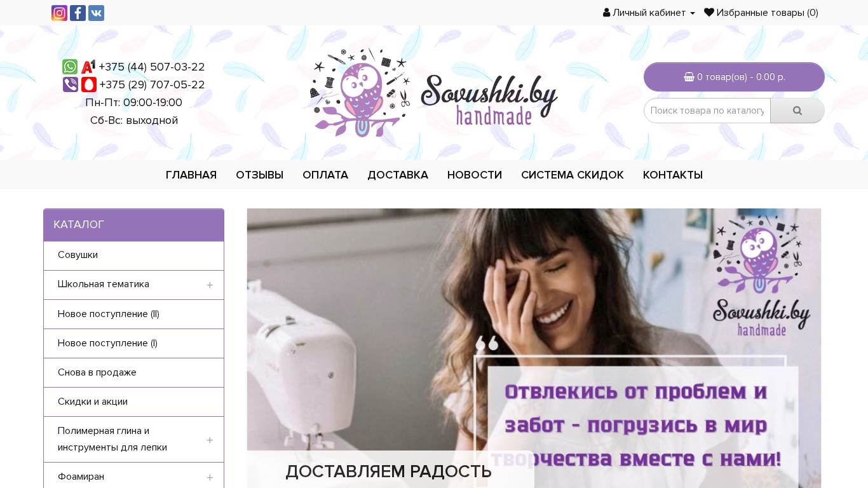Open the СИСТЕМА СКИДОК menu item
The height and width of the screenshot is (488, 868).
pyautogui.click(x=573, y=175)
